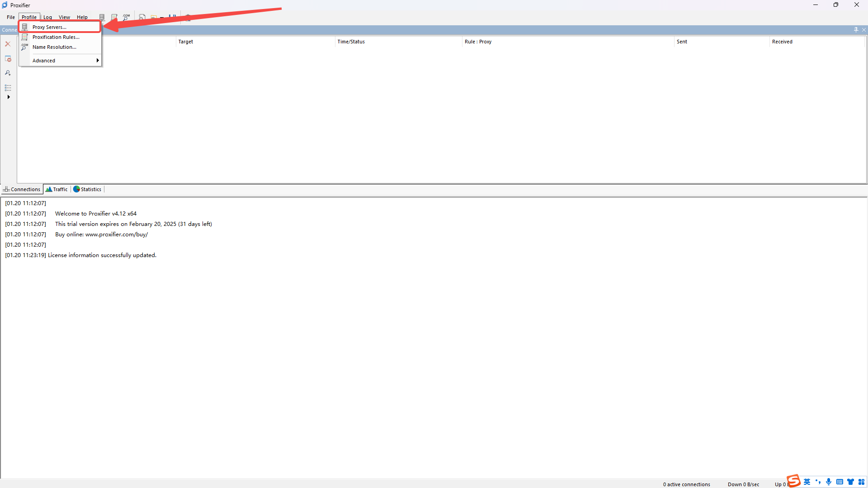
Task: Choose Proxification Rules... menu entry
Action: [x=60, y=37]
